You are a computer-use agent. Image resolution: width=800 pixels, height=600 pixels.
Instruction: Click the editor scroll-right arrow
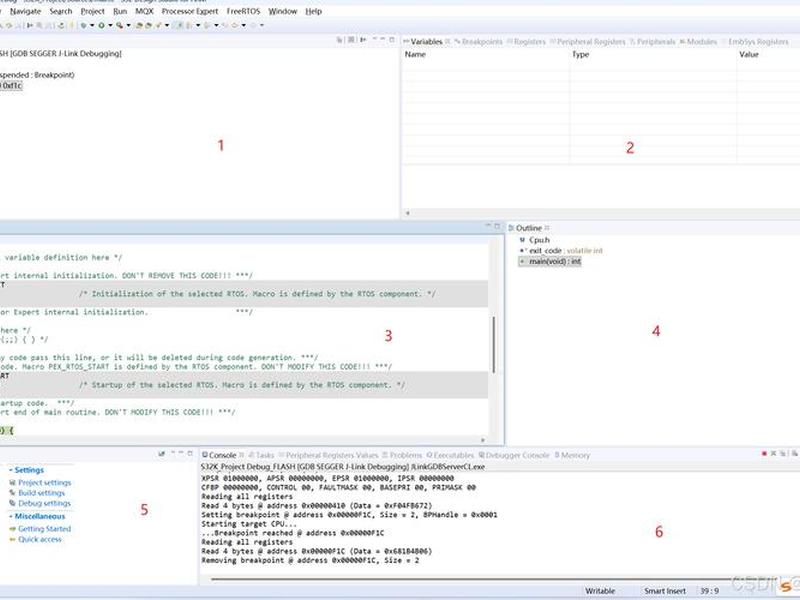click(x=483, y=440)
